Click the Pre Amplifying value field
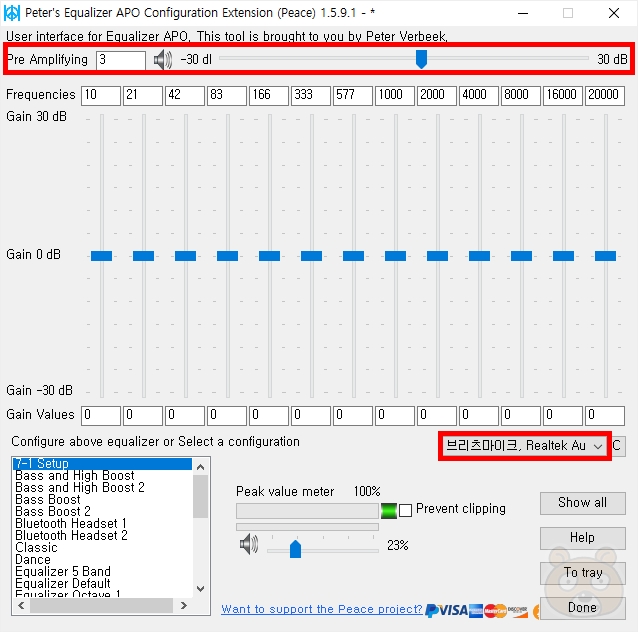Screen dimensions: 638x632 click(x=121, y=60)
